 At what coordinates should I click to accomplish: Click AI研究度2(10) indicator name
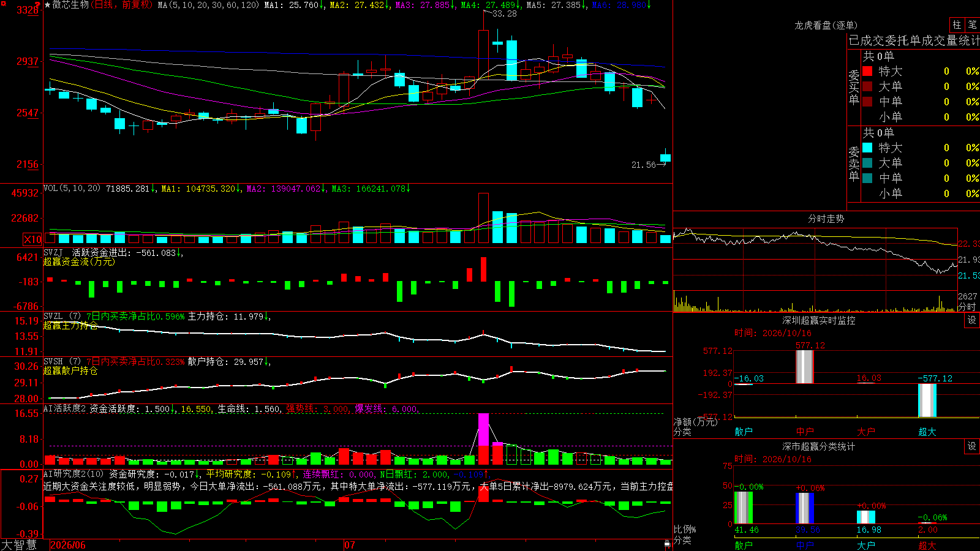[73, 474]
